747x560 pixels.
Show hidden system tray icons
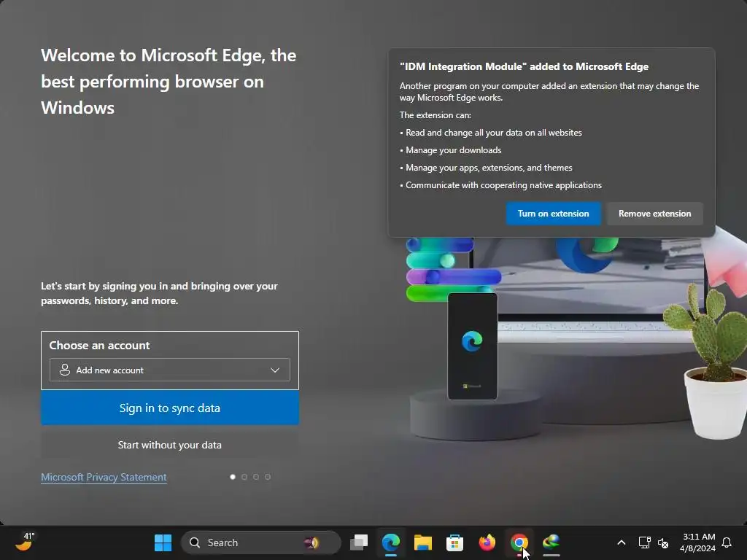point(622,542)
